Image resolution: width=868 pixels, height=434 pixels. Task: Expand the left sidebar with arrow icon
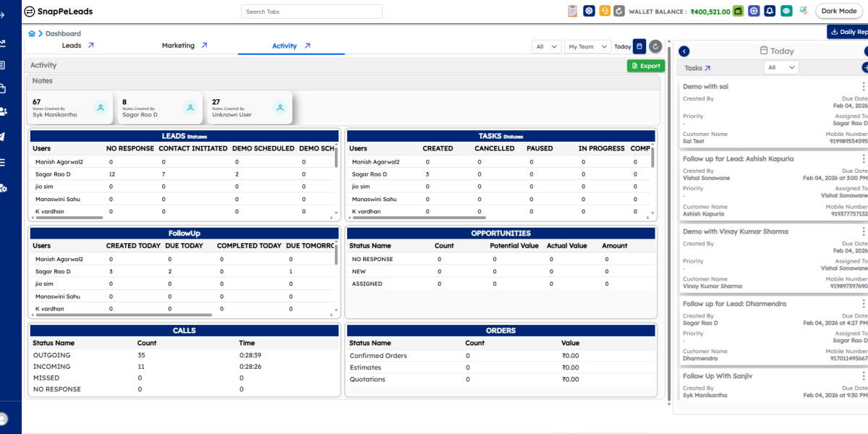4,14
